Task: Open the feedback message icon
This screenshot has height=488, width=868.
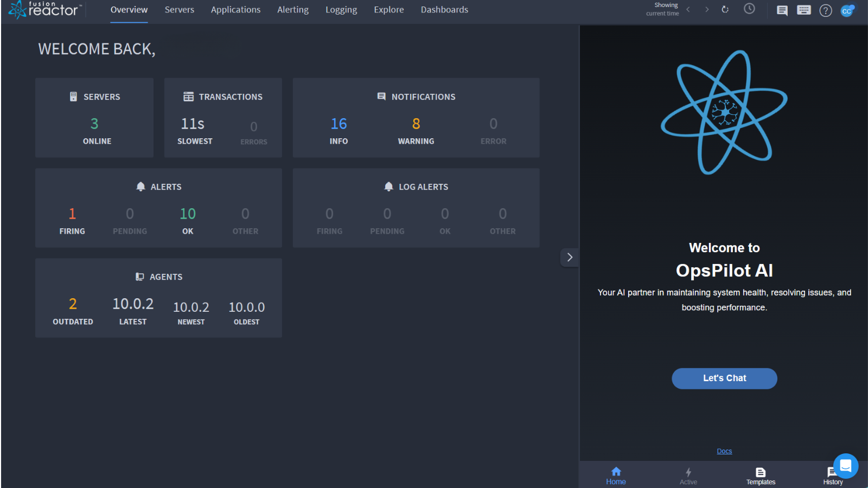Action: [x=782, y=10]
